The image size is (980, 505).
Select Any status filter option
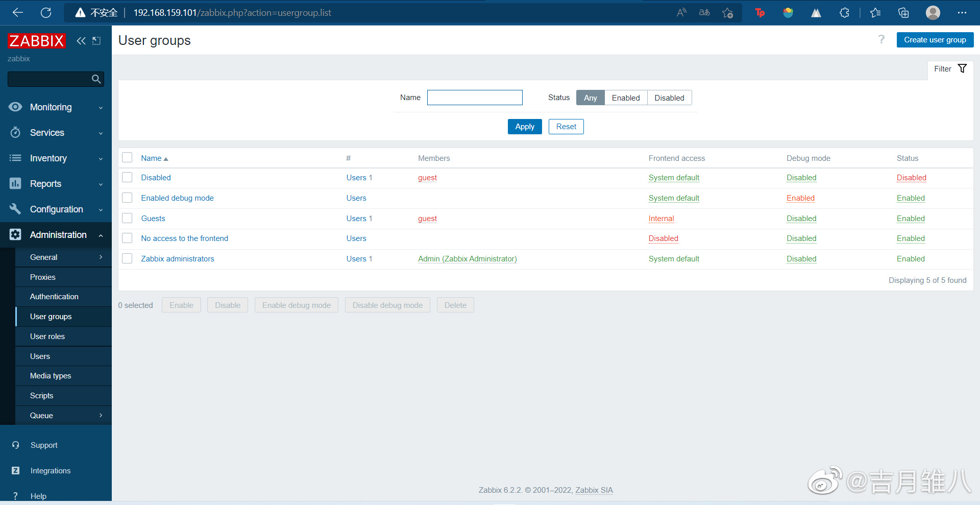point(591,98)
